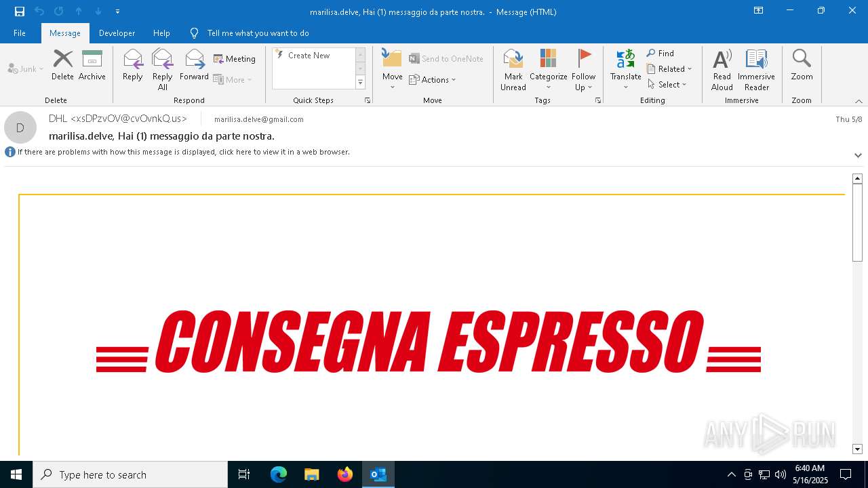Open the Follow Up flag menu

(x=583, y=70)
